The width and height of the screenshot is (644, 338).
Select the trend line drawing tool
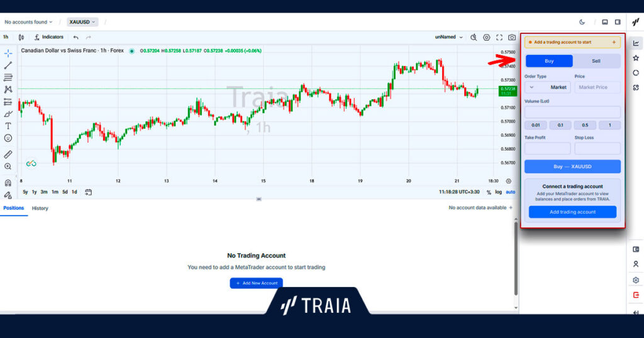click(8, 65)
